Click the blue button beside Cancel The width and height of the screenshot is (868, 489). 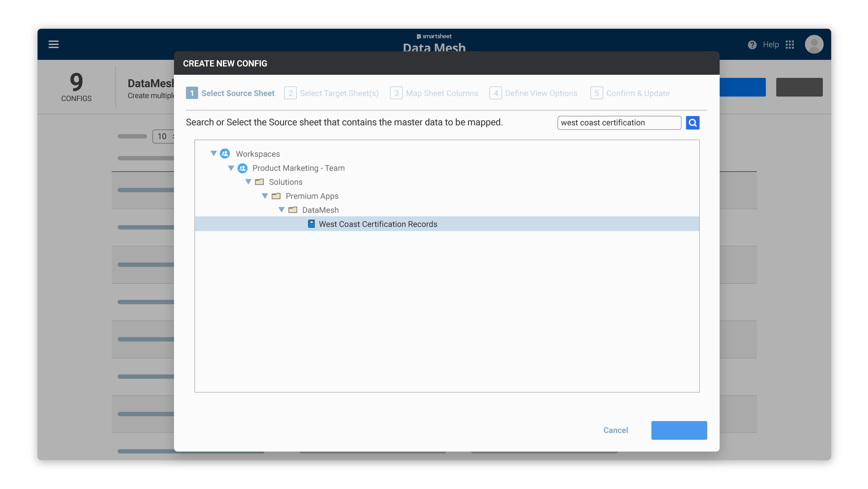(x=679, y=430)
